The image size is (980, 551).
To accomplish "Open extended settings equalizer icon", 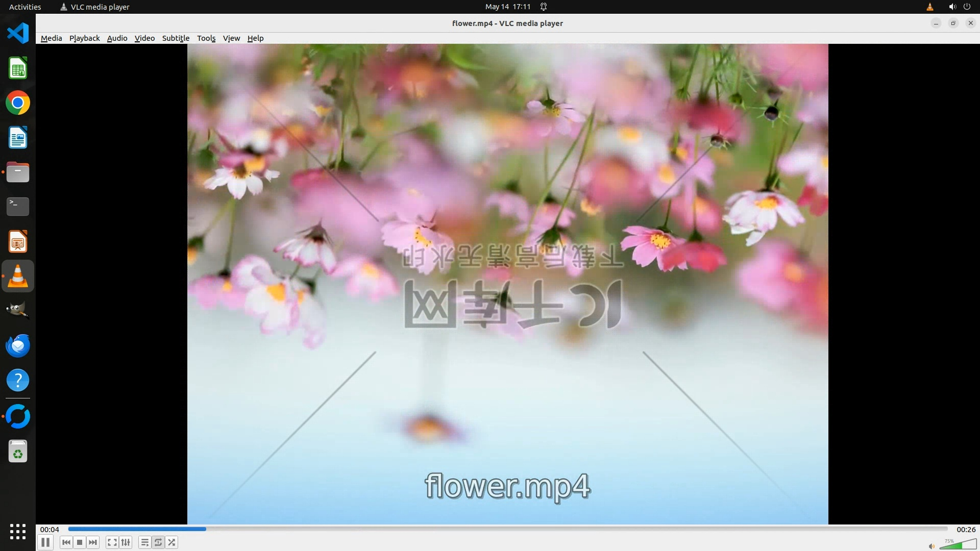I will point(126,542).
